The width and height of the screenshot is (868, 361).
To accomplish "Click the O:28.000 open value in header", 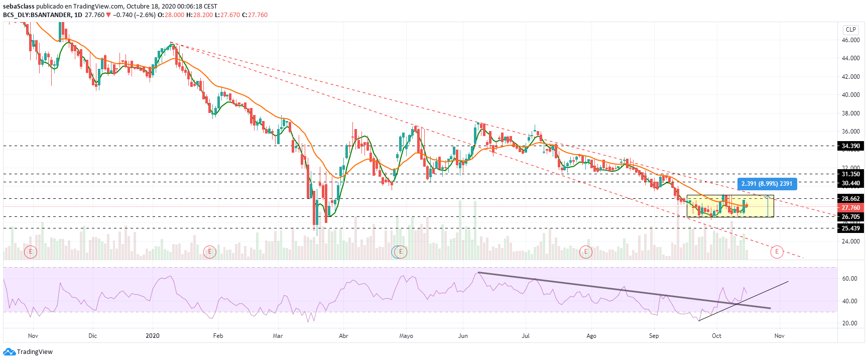I will click(x=171, y=15).
